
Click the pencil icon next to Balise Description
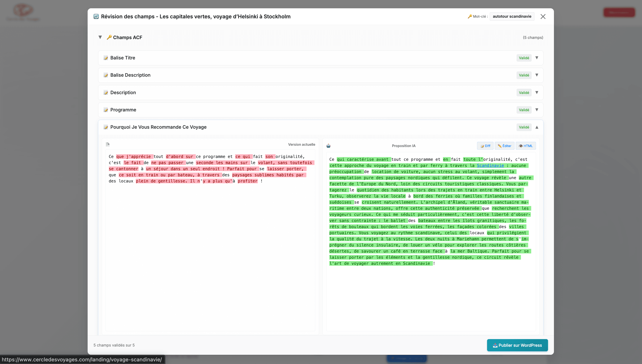coord(106,75)
